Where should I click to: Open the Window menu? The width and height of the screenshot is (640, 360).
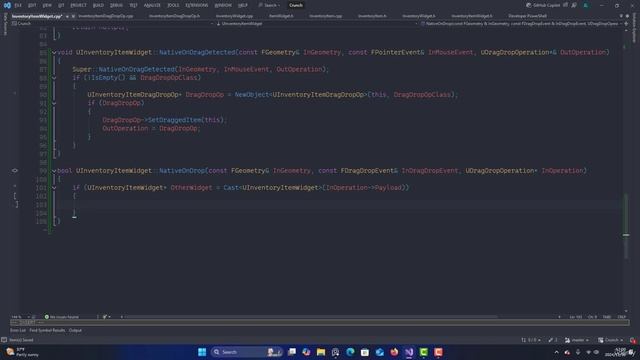[223, 5]
